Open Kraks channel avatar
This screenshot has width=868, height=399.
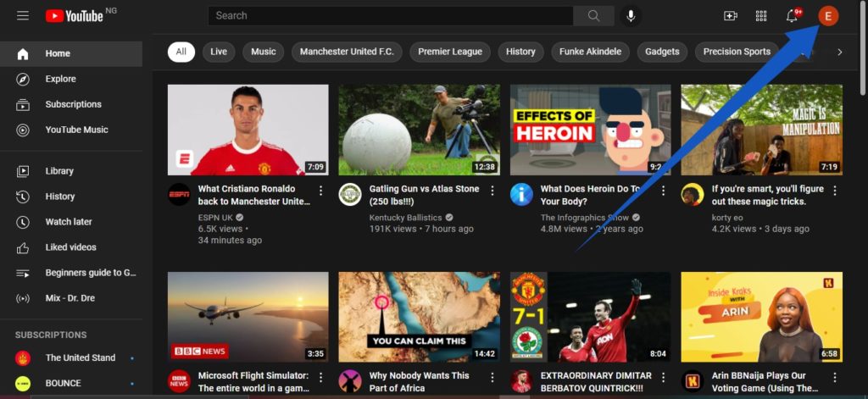[693, 381]
